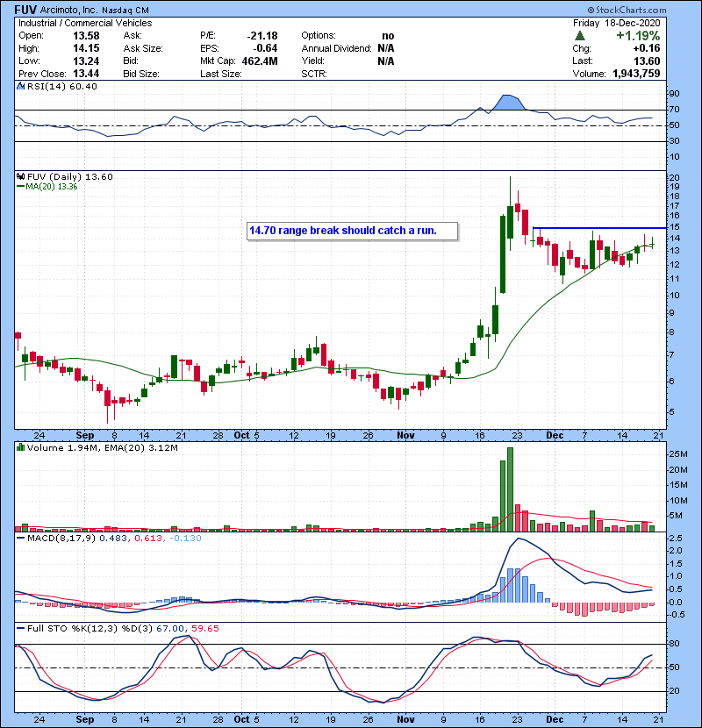702x728 pixels.
Task: Click the Low value 13.24
Action: click(86, 61)
